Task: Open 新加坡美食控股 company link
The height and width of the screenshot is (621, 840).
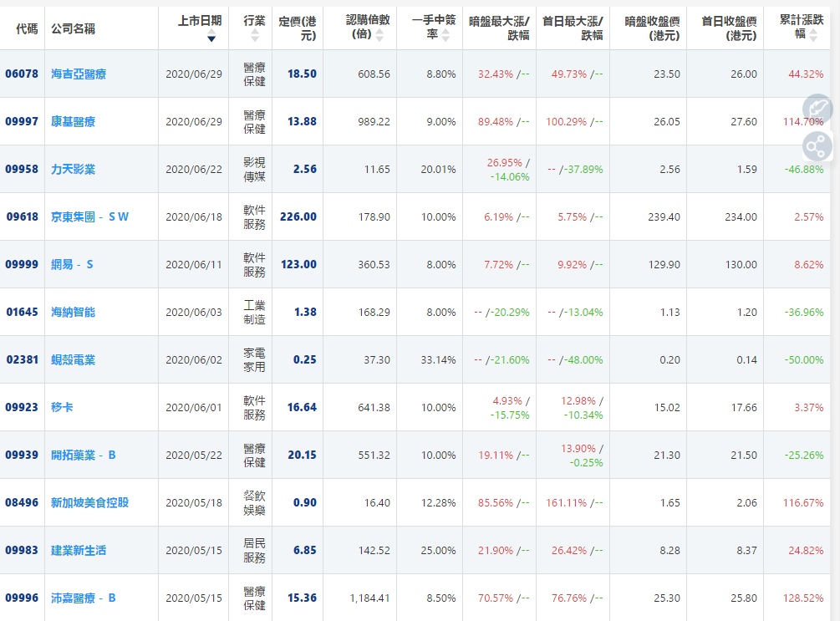Action: click(x=89, y=502)
